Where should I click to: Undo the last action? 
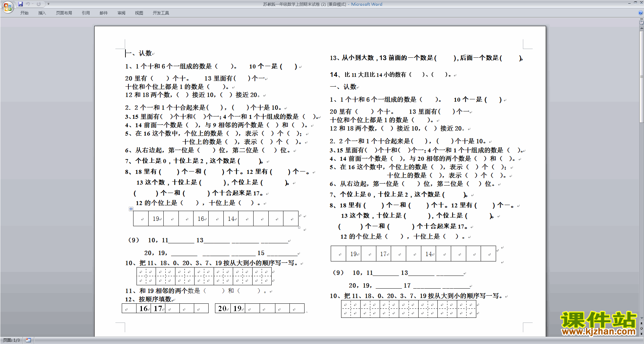coord(28,4)
